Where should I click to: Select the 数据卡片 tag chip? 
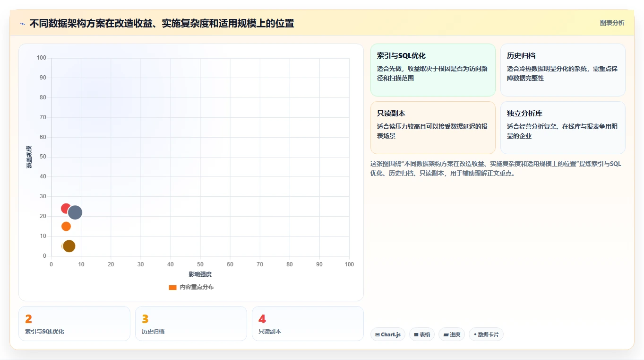(x=486, y=334)
